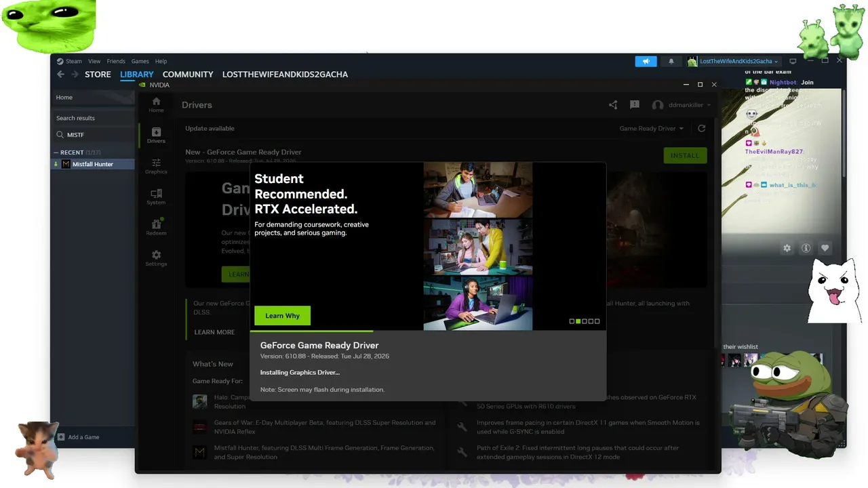The width and height of the screenshot is (868, 488).
Task: Open Settings in the NVIDIA app sidebar
Action: coord(156,258)
